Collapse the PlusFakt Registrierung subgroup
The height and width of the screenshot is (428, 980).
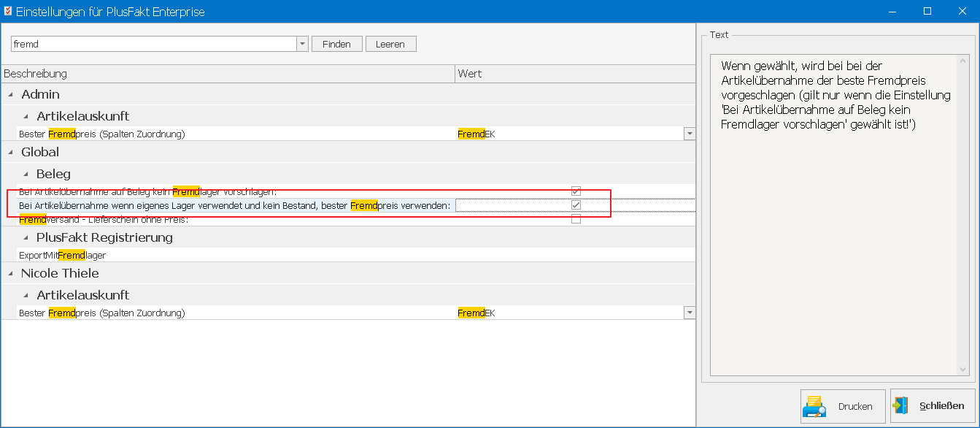tap(26, 238)
